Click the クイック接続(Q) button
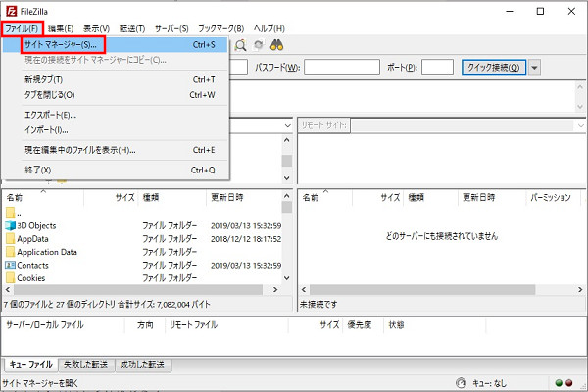This screenshot has height=392, width=588. [494, 68]
